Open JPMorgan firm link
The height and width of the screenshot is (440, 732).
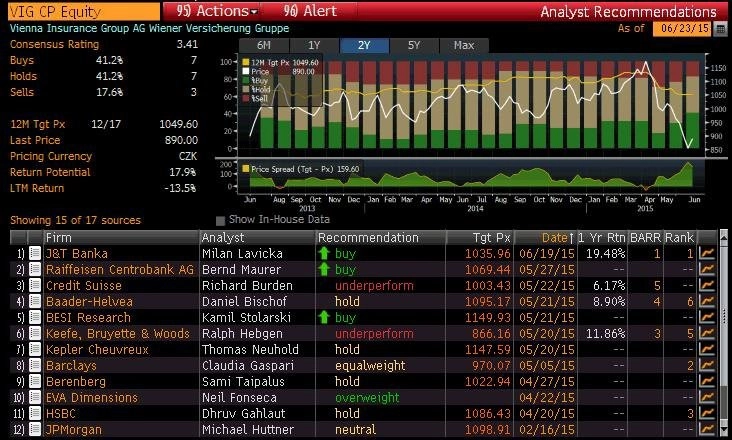[73, 430]
